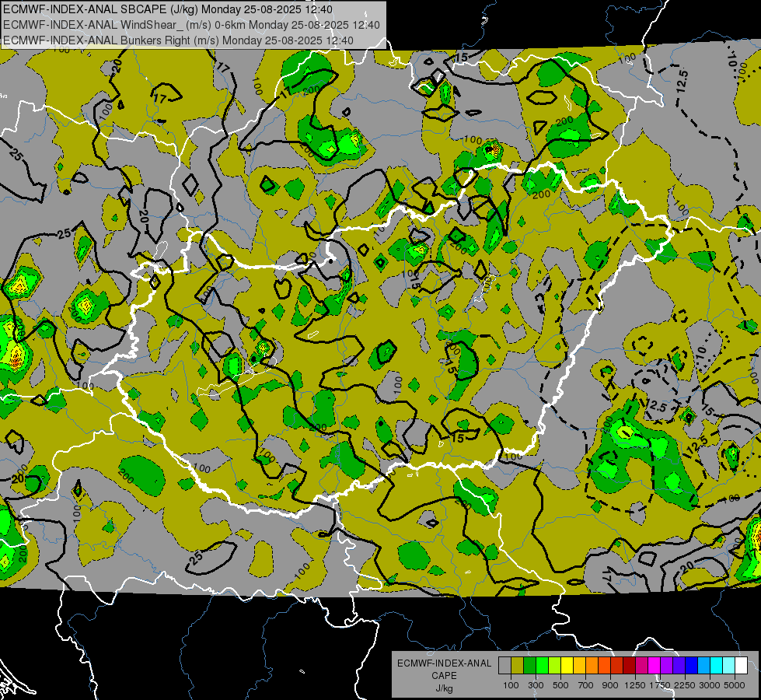Screen dimensions: 761x700
Task: Pick the dark green legend swatch
Action: tap(529, 665)
